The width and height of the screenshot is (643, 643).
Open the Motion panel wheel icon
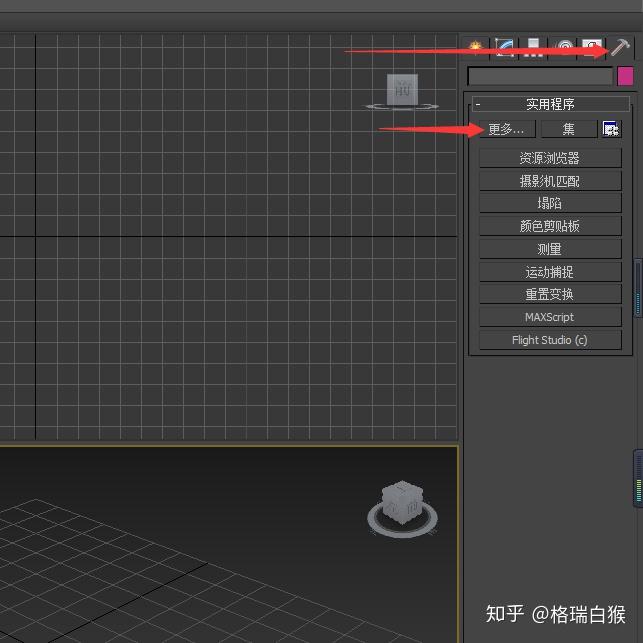click(564, 48)
